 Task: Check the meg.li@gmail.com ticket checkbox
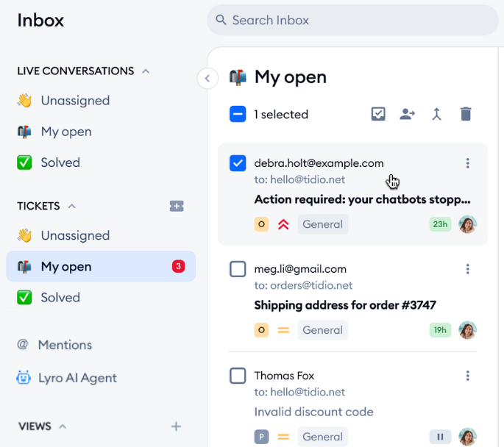(238, 269)
